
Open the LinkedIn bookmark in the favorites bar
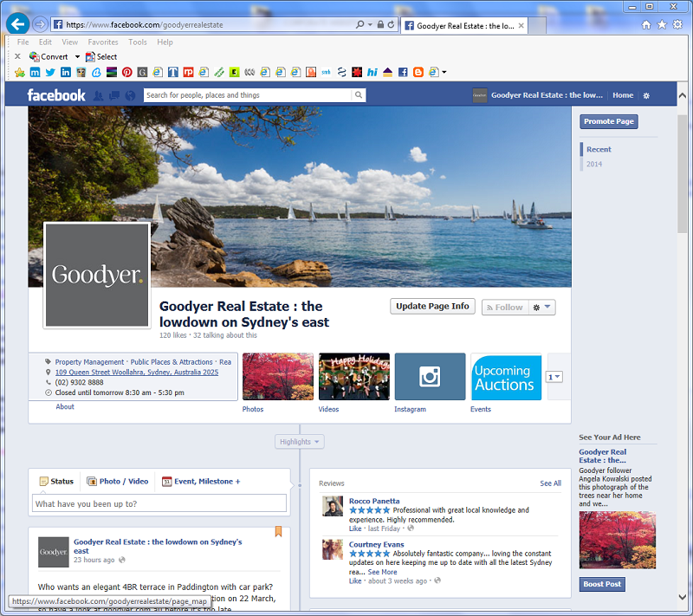pos(66,72)
